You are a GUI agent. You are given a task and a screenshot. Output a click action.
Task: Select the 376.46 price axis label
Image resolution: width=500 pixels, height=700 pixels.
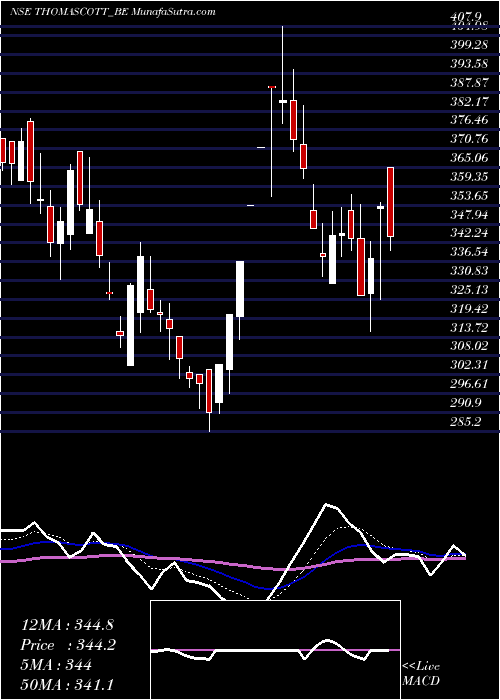coord(469,121)
